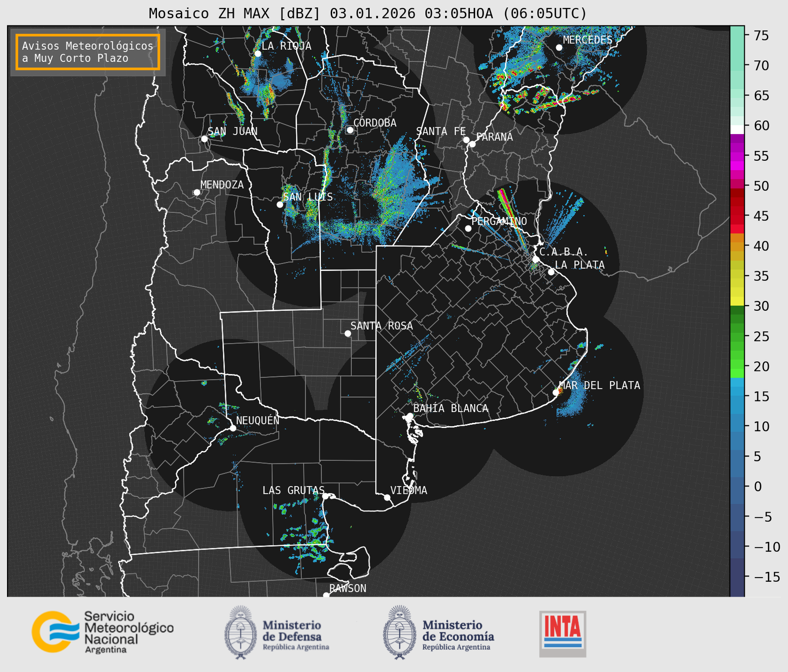Click the INTA logo
The height and width of the screenshot is (672, 788).
point(563,634)
